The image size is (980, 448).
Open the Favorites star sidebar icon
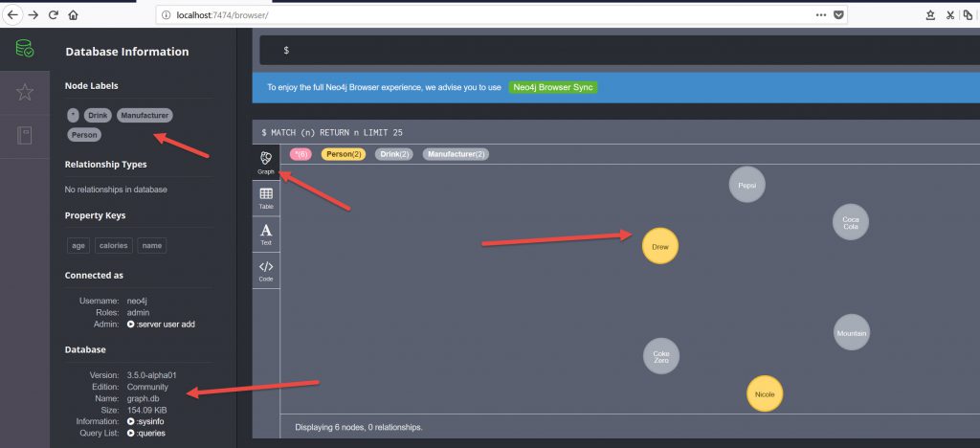(x=25, y=93)
